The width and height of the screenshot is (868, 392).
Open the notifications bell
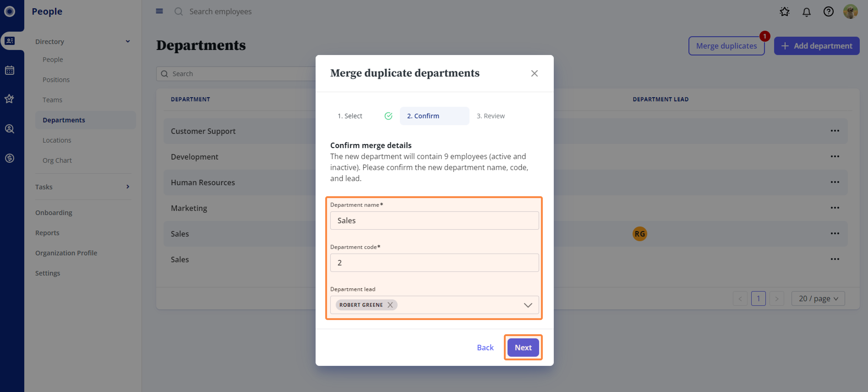click(806, 12)
